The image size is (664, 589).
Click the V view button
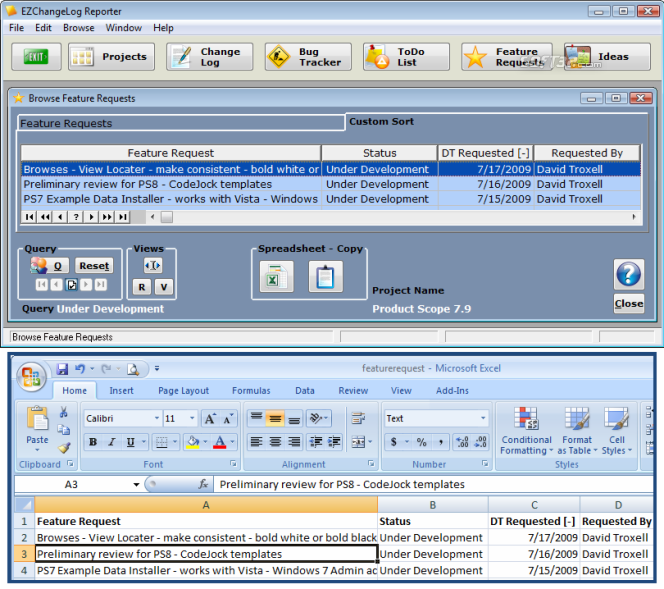pyautogui.click(x=164, y=287)
